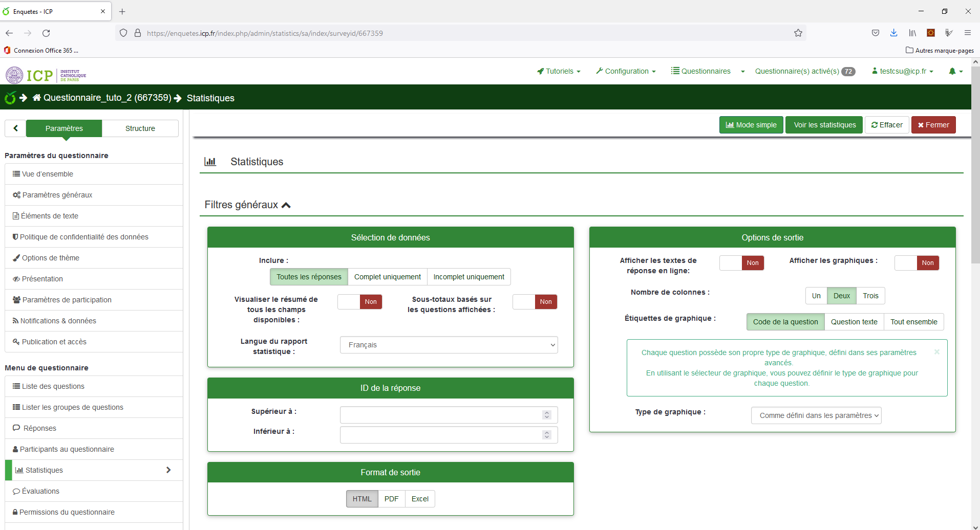
Task: Open the Configuration menu
Action: click(x=626, y=72)
